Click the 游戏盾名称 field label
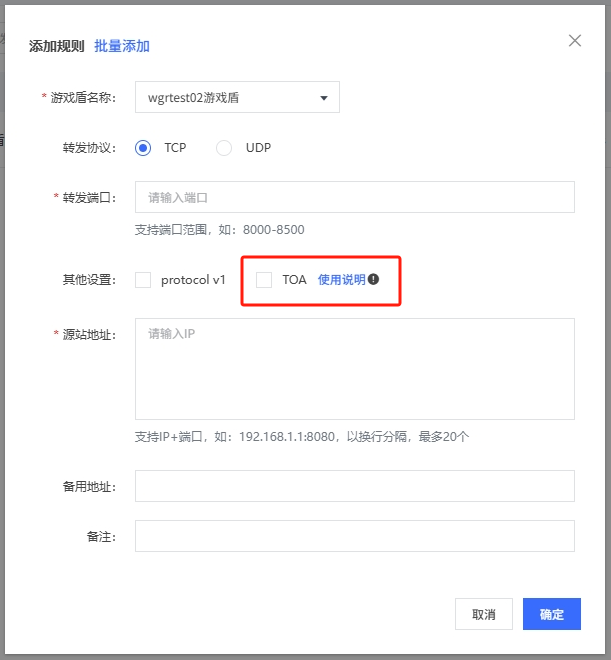 (83, 98)
